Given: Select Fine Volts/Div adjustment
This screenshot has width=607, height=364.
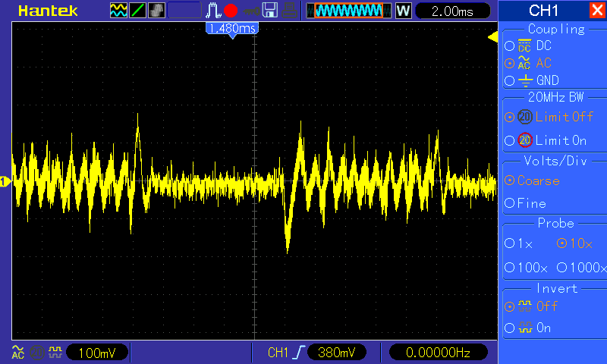Looking at the screenshot, I should 525,203.
